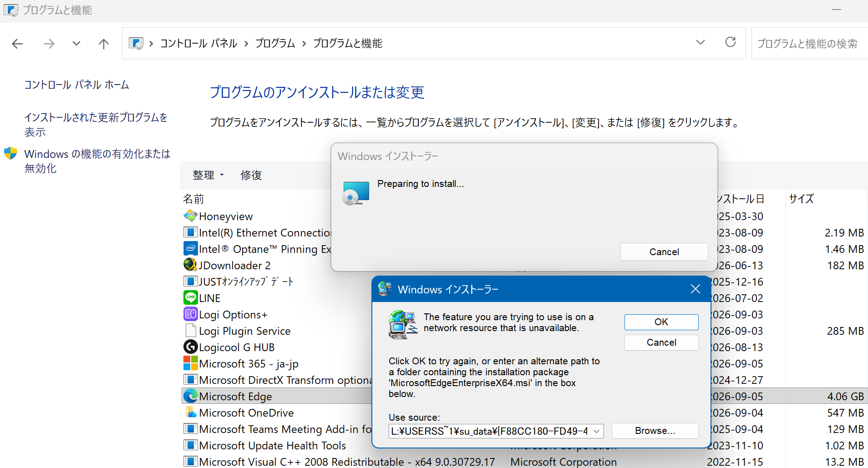Click the Microsoft Edge icon
Screen dimensions: 868x468
point(190,396)
